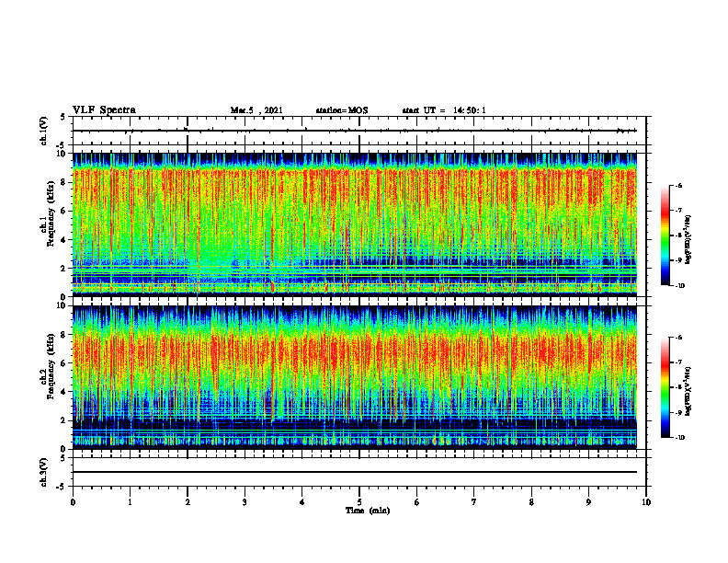Click time axis tick label "1"

pyautogui.click(x=130, y=502)
